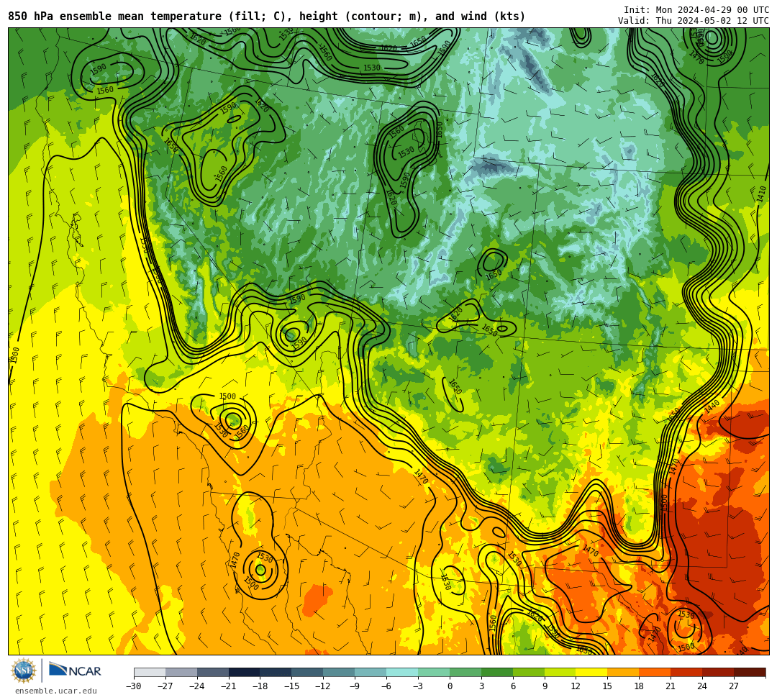Click the positive "6" colorbar tick label
Image resolution: width=777 pixels, height=700 pixels.
(x=513, y=686)
